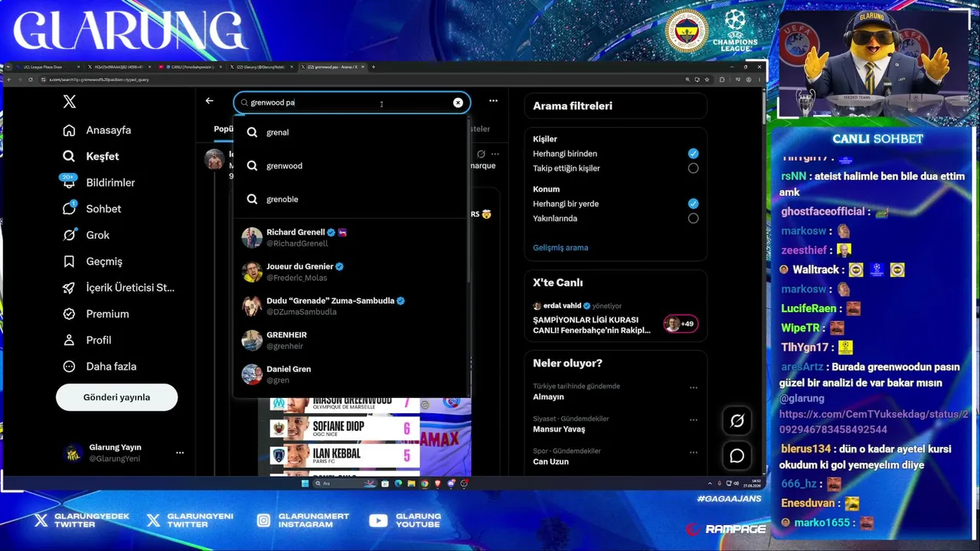Open Brave browser from the taskbar
Screen dimensions: 980x551
[x=437, y=484]
